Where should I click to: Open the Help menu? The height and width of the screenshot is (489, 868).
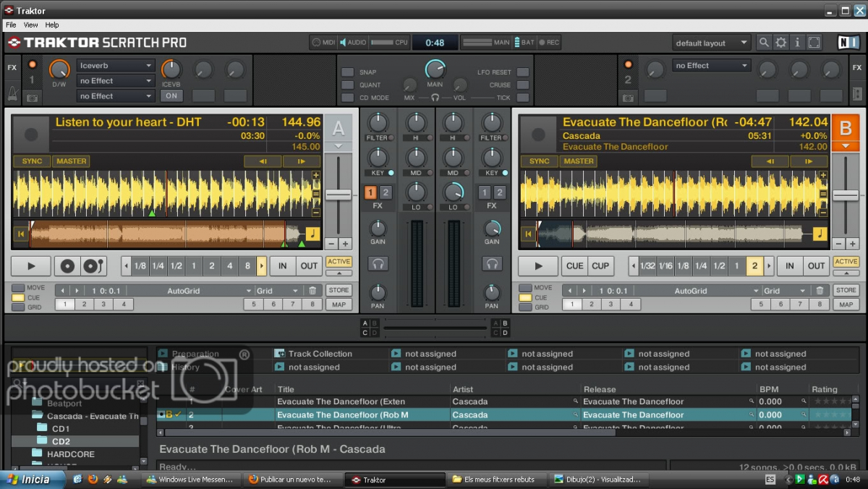point(52,25)
